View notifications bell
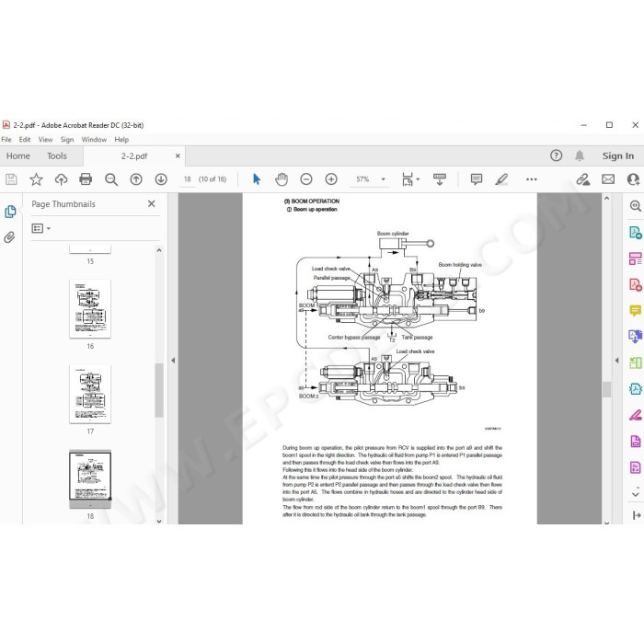 [580, 155]
